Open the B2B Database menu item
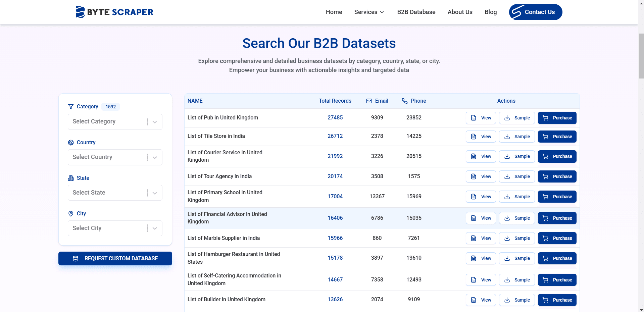Screen dimensions: 644x312 pyautogui.click(x=416, y=12)
